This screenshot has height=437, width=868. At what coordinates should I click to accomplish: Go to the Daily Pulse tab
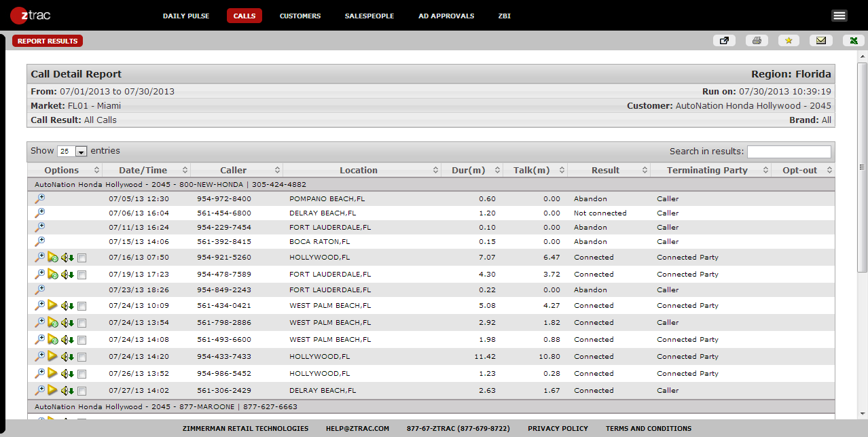186,16
